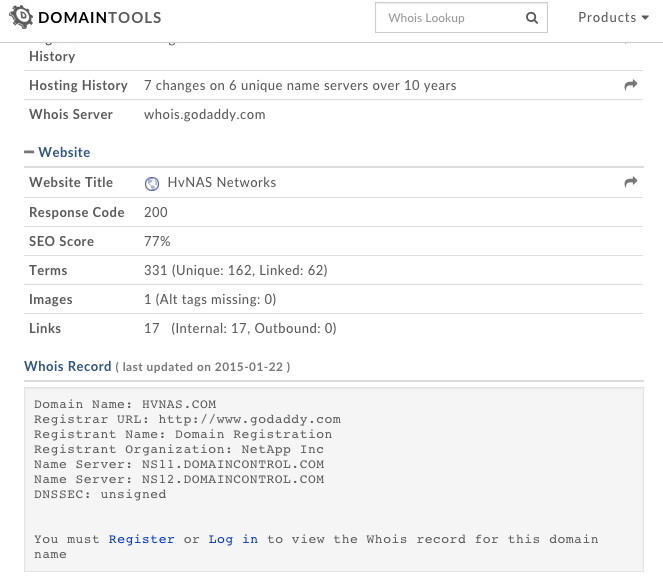The height and width of the screenshot is (580, 663).
Task: Open the Log in link
Action: [233, 539]
